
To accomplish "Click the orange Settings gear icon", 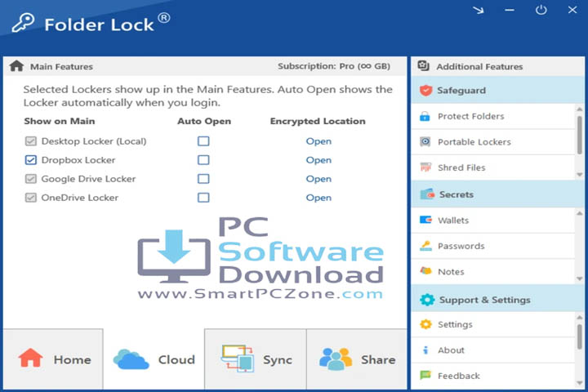I will click(x=425, y=324).
